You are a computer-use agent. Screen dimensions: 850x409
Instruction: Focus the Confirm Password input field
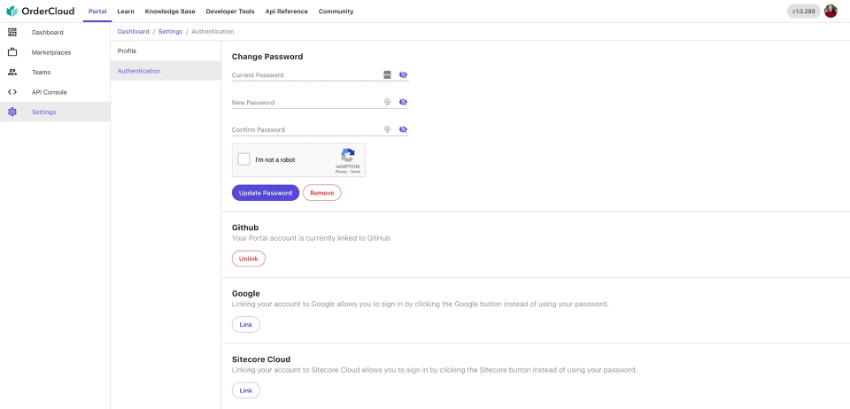(305, 130)
